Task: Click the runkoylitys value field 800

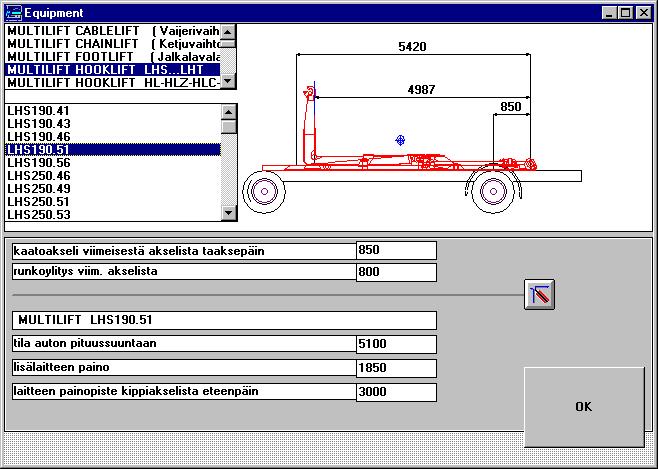Action: click(396, 272)
